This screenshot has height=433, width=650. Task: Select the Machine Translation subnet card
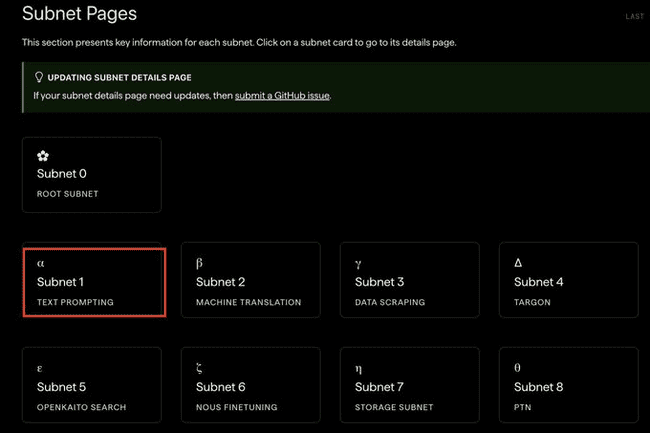pyautogui.click(x=251, y=280)
